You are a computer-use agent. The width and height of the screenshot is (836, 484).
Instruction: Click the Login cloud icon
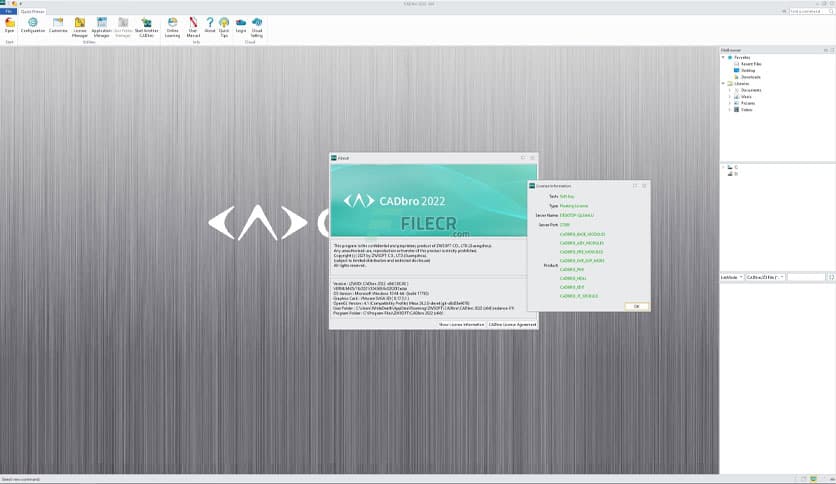tap(240, 26)
